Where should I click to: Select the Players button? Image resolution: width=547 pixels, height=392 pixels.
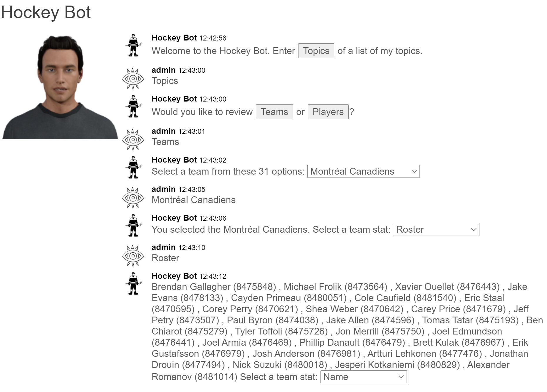(x=328, y=112)
